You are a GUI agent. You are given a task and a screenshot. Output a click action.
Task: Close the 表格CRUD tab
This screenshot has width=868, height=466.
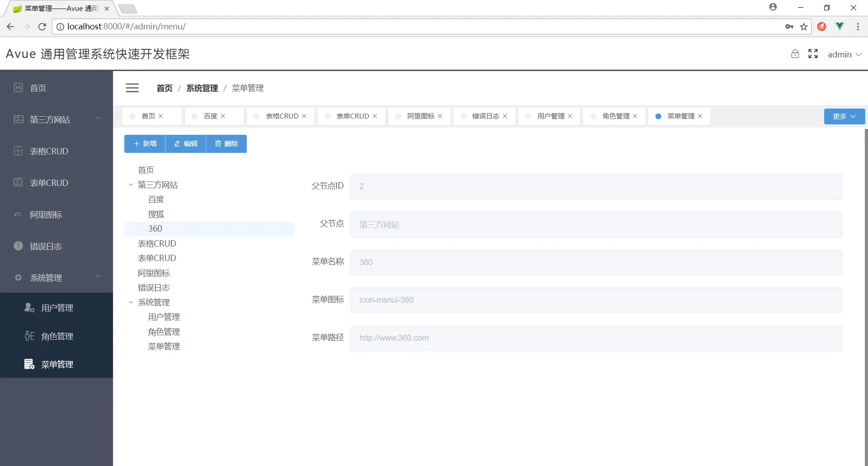tap(304, 116)
